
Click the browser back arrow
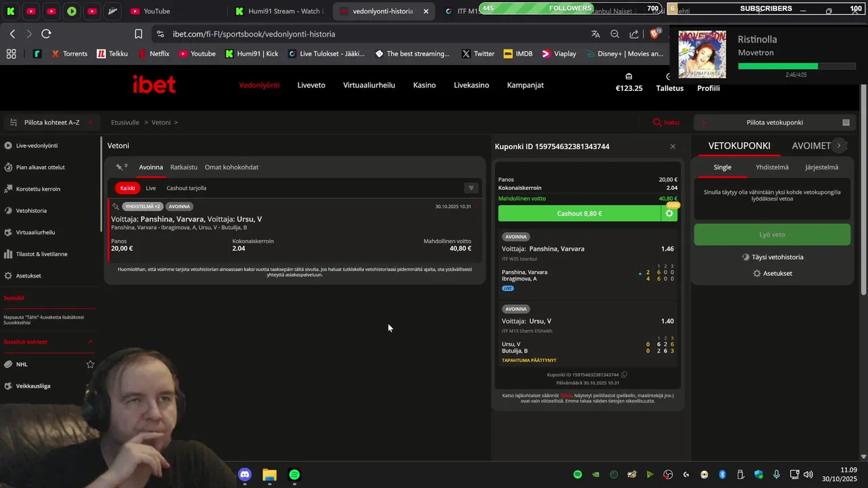(x=13, y=34)
